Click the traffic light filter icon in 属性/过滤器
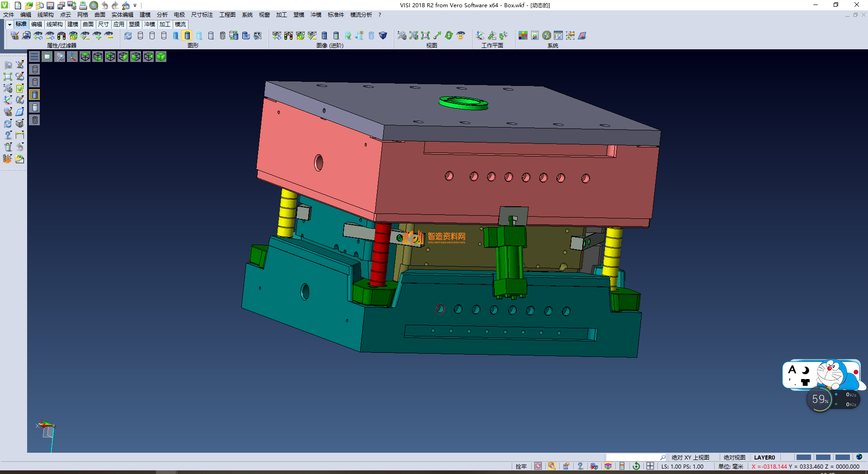Screen dimensions: 868x474 pos(61,36)
